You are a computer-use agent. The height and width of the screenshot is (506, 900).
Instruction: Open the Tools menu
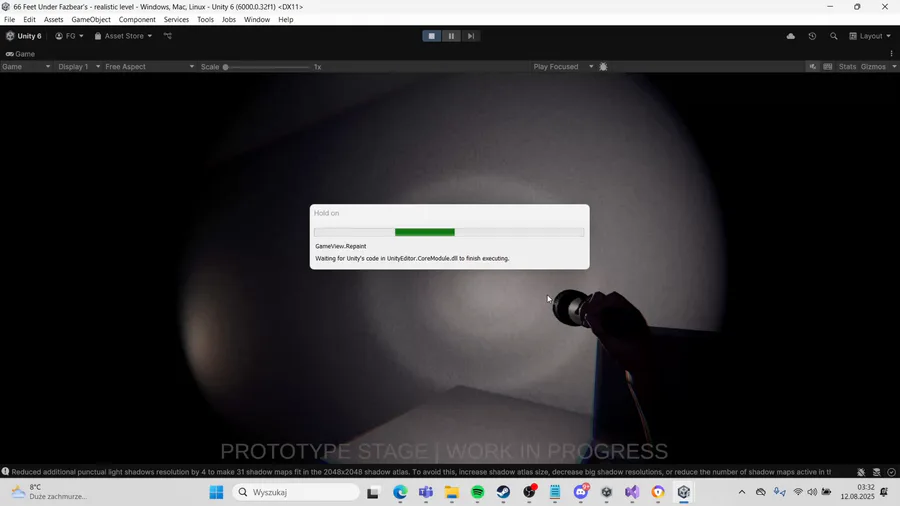[x=205, y=20]
